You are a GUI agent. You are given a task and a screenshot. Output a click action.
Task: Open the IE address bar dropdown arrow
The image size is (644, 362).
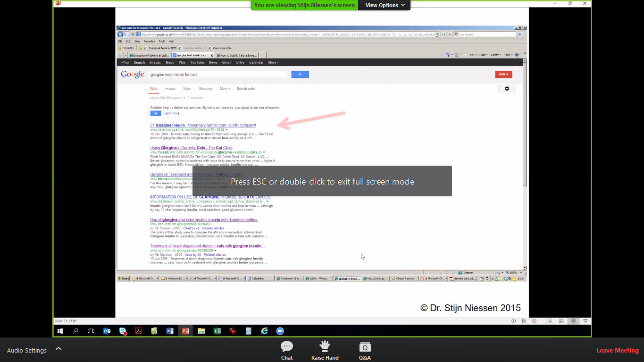coord(437,34)
